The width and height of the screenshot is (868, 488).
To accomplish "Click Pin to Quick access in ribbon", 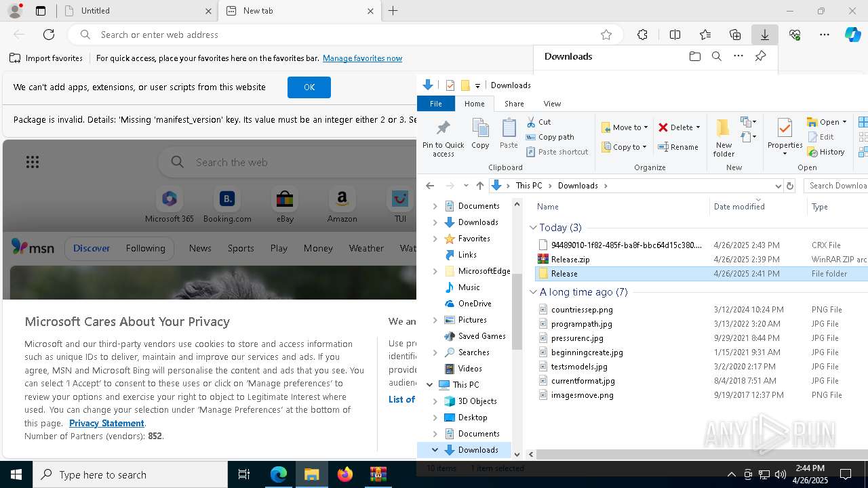I will tap(443, 138).
